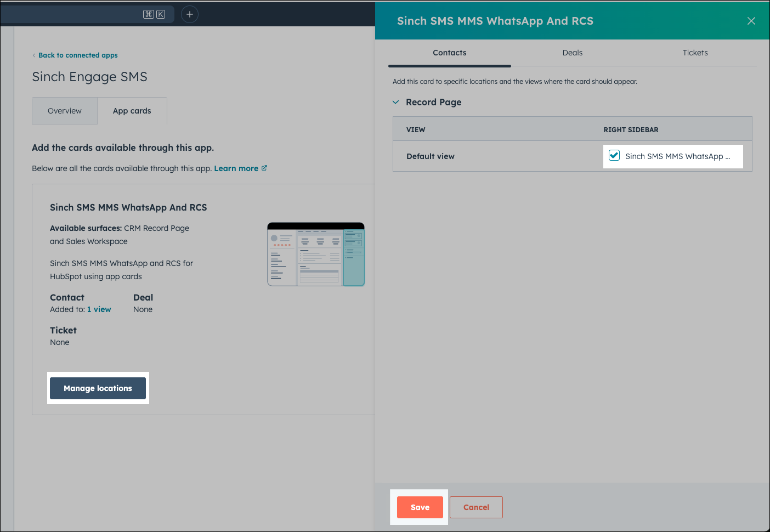
Task: Click the external link icon beside Learn more
Action: pyautogui.click(x=264, y=168)
